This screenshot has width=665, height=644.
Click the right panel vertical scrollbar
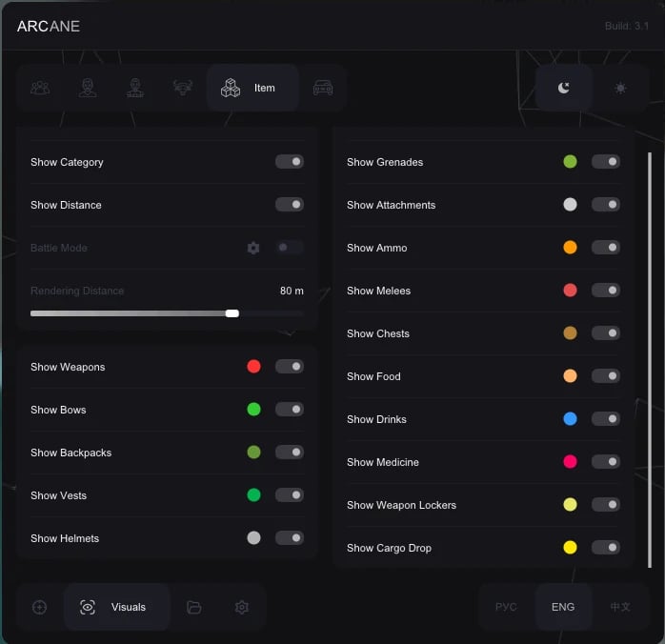click(650, 359)
